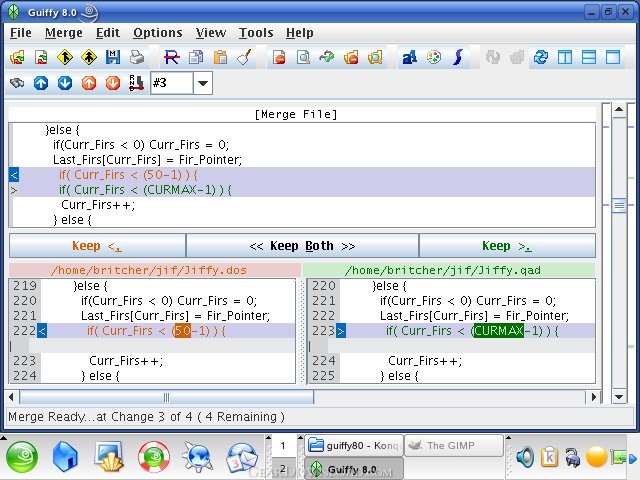Viewport: 640px width, 480px height.
Task: Click the reload document icon with green arrow
Action: tap(41, 57)
